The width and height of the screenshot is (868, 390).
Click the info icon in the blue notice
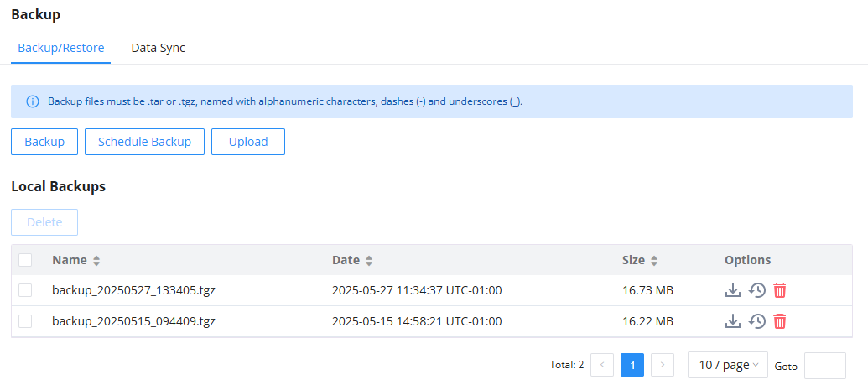(33, 101)
